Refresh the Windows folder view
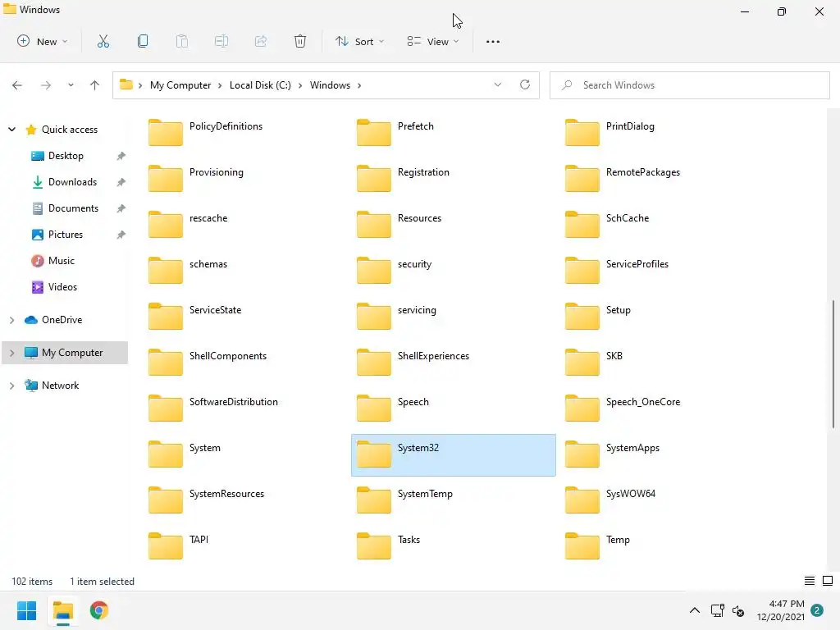 (x=525, y=84)
